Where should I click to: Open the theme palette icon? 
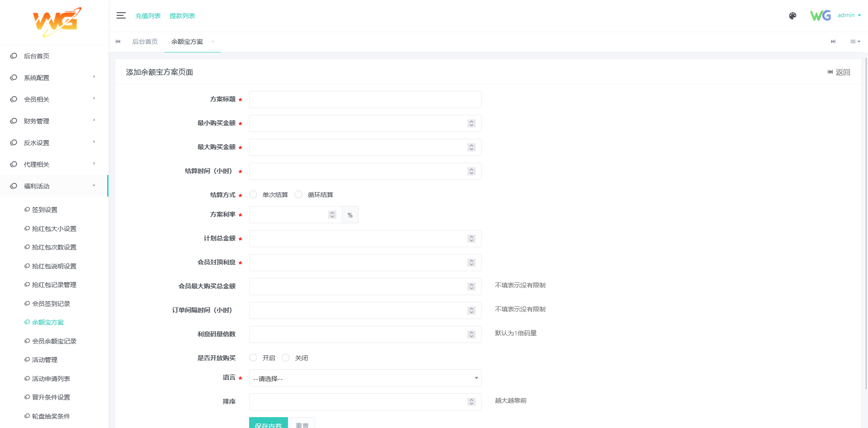[x=793, y=16]
